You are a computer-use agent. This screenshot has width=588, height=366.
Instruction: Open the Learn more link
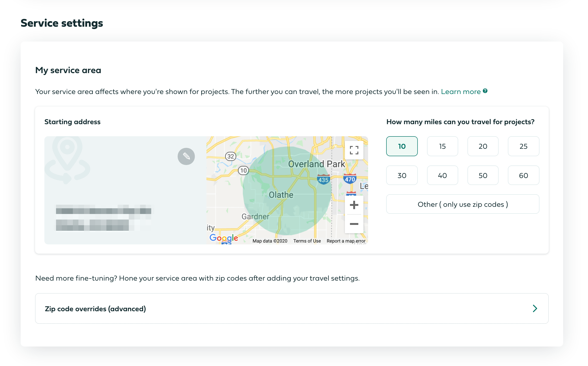(x=460, y=92)
